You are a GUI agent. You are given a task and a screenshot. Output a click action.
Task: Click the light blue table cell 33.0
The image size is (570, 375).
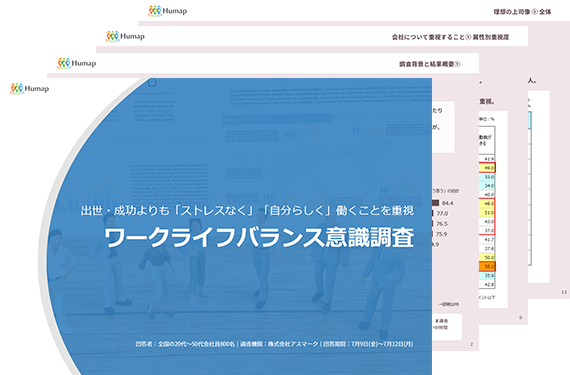coord(487,177)
